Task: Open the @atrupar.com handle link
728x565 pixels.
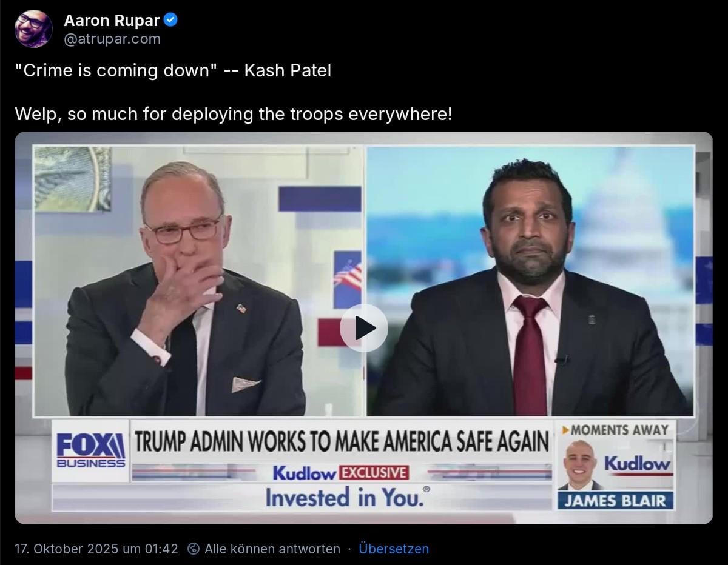Action: click(x=112, y=39)
